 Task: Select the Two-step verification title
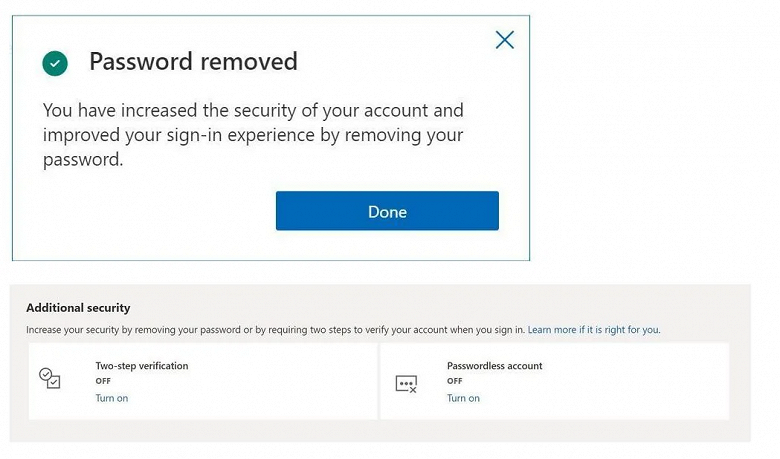point(142,366)
